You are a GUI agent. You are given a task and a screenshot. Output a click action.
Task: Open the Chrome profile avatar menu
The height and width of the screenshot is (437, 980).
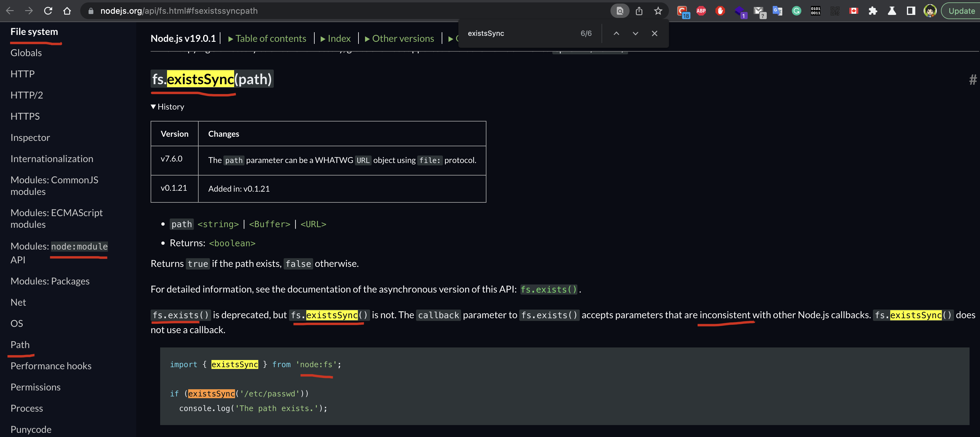[930, 11]
